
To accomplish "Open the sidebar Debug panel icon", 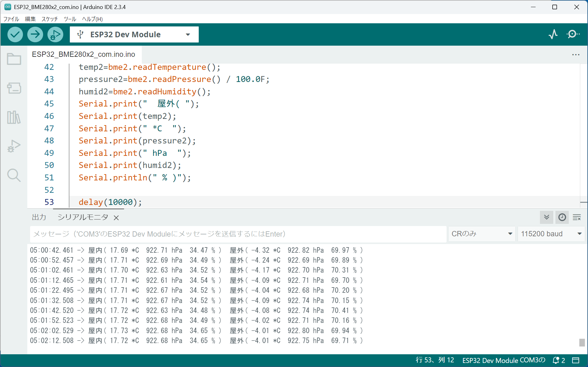I will pyautogui.click(x=14, y=146).
